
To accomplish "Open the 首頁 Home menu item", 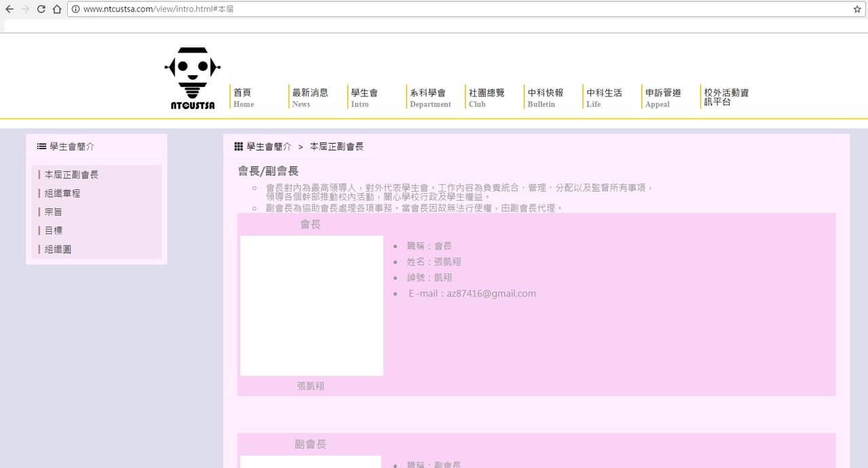I will coord(243,98).
